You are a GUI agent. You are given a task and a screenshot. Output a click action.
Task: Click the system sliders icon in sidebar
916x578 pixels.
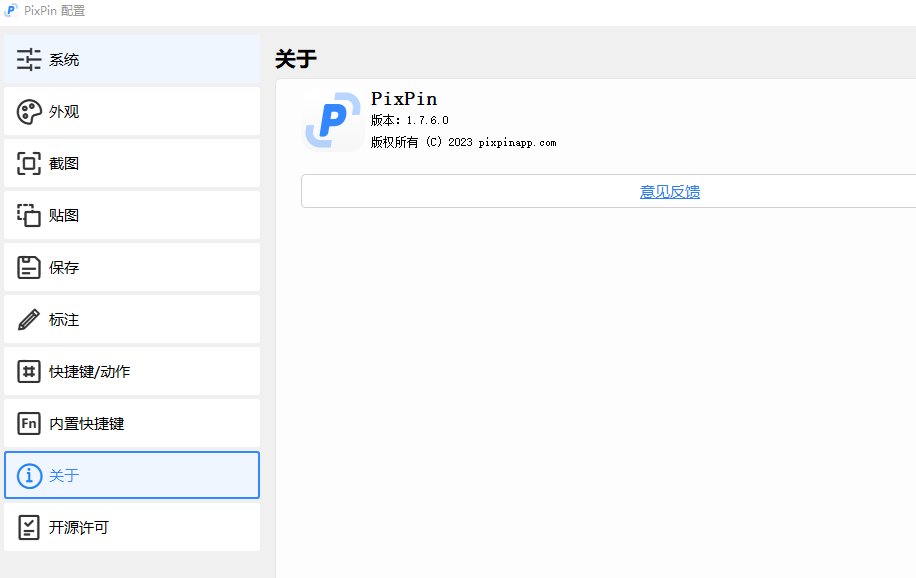pos(29,60)
